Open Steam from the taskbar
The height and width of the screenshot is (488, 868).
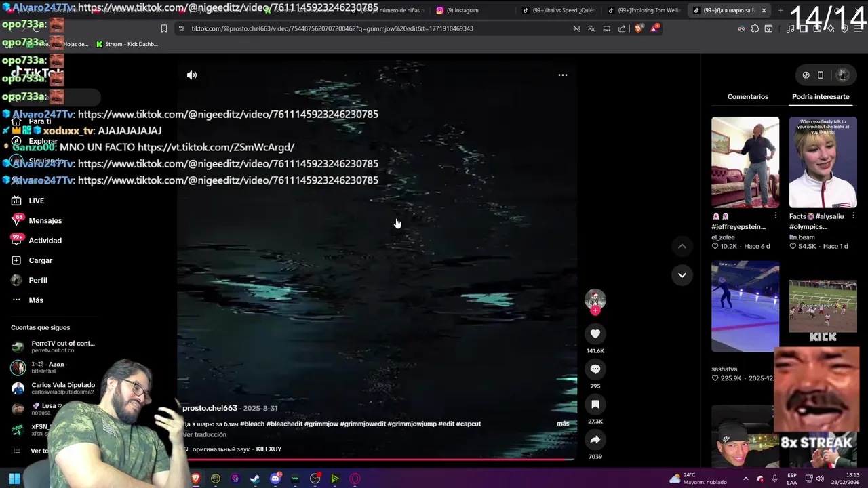(x=255, y=479)
